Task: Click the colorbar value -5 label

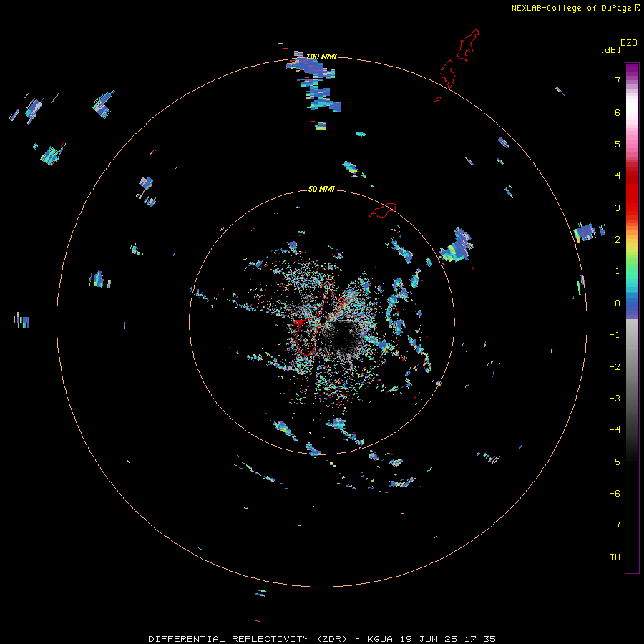Action: [x=615, y=462]
